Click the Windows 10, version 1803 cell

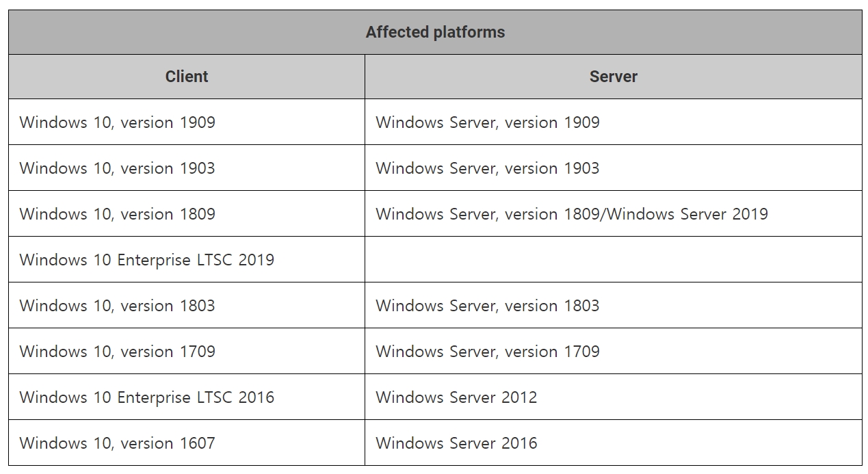pyautogui.click(x=118, y=306)
